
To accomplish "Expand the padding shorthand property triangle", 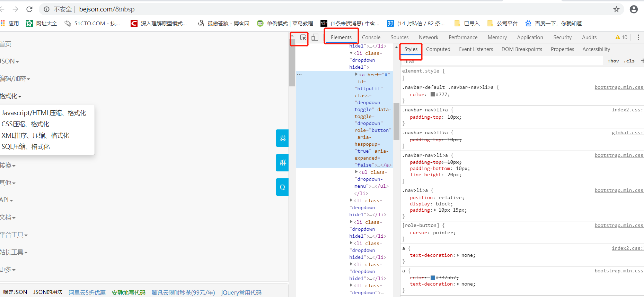I will point(435,210).
